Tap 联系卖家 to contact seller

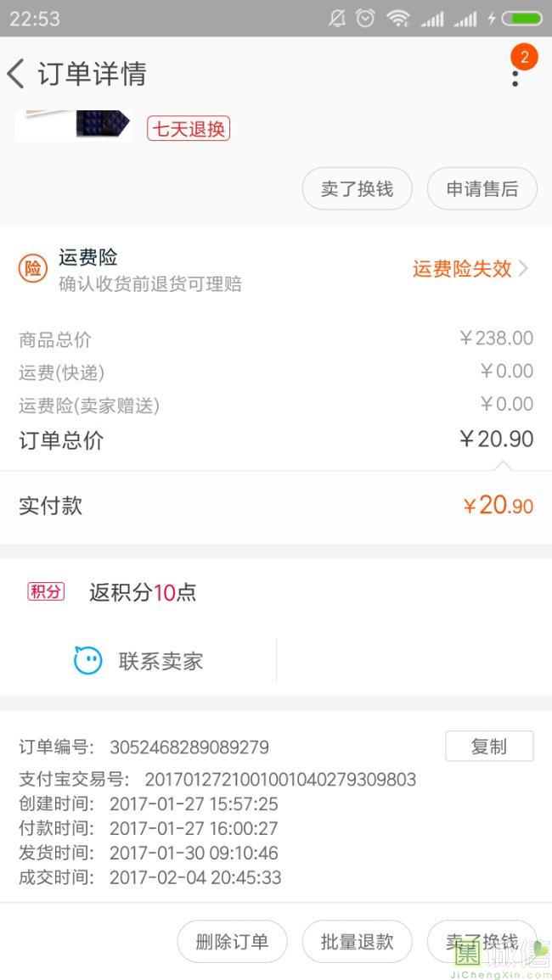161,661
